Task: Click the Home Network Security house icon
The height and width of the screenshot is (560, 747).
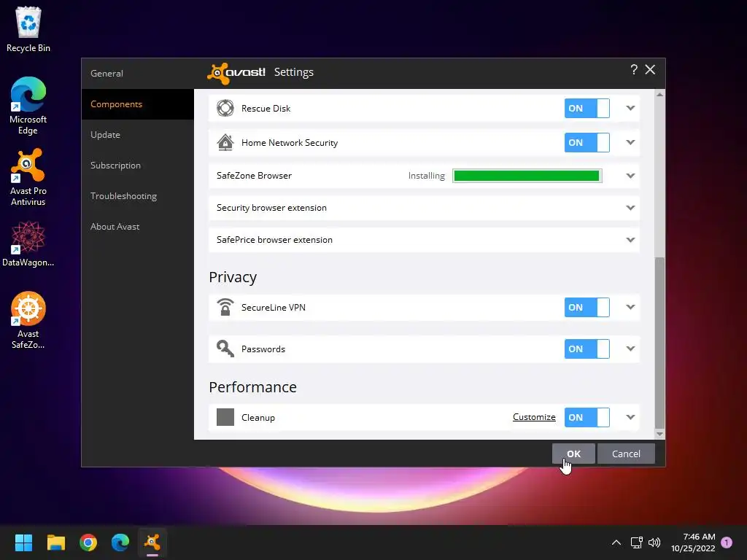Action: 225,142
